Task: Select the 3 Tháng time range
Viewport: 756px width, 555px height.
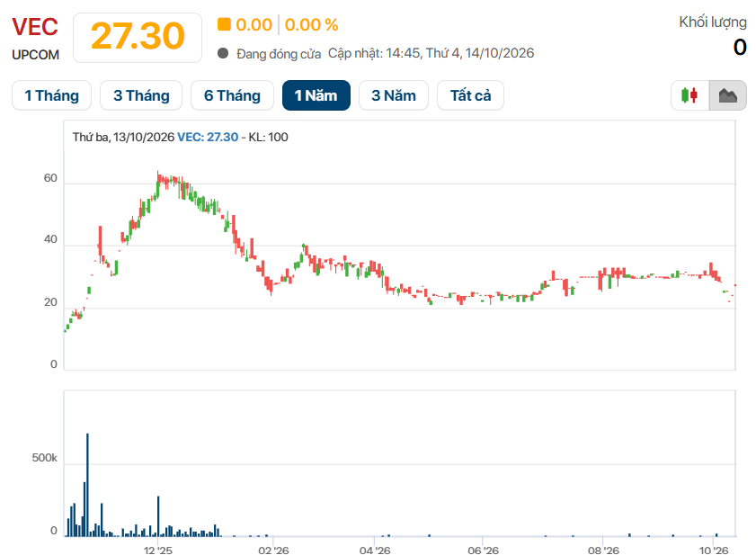Action: tap(141, 95)
